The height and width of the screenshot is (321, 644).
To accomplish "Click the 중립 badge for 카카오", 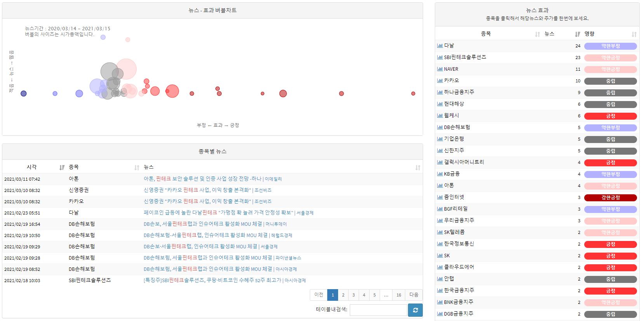I will pyautogui.click(x=611, y=81).
